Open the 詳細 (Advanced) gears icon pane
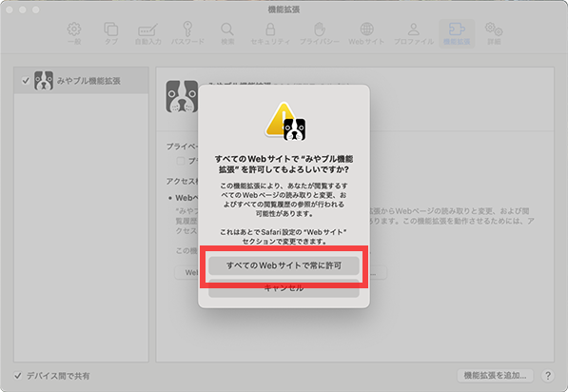The width and height of the screenshot is (568, 392). pyautogui.click(x=494, y=33)
